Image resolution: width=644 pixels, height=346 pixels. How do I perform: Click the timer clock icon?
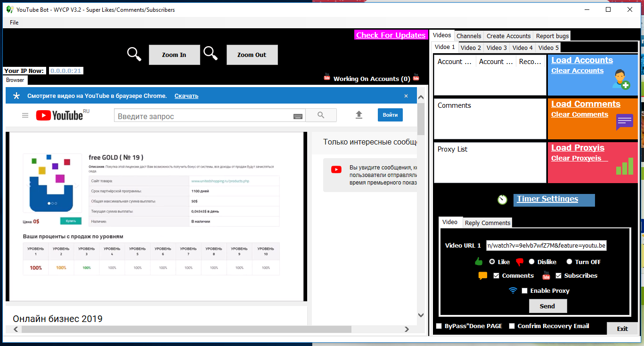point(502,200)
